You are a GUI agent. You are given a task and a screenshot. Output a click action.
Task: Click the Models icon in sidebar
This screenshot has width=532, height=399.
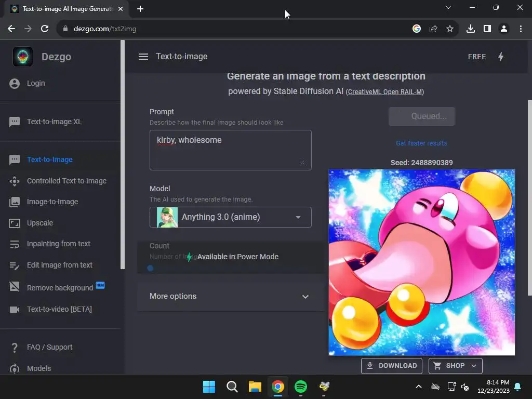[15, 368]
